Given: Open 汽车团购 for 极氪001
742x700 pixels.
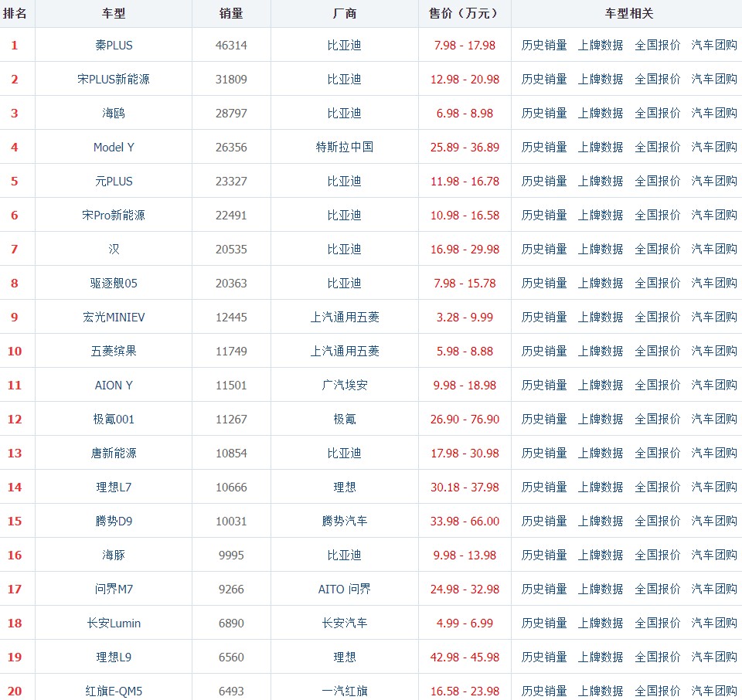Looking at the screenshot, I should pos(714,420).
